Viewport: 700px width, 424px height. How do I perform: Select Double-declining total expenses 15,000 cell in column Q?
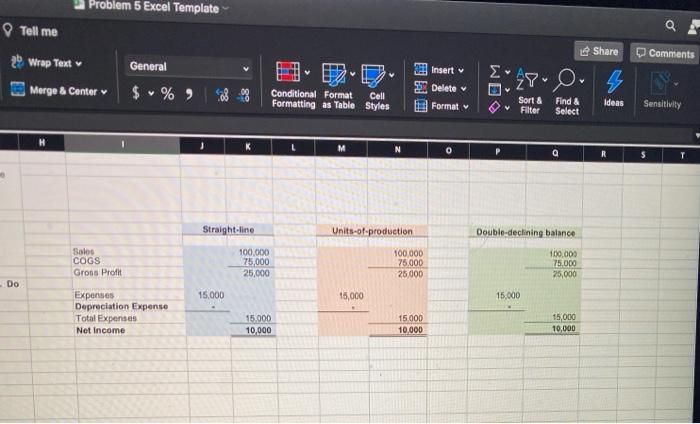point(564,317)
